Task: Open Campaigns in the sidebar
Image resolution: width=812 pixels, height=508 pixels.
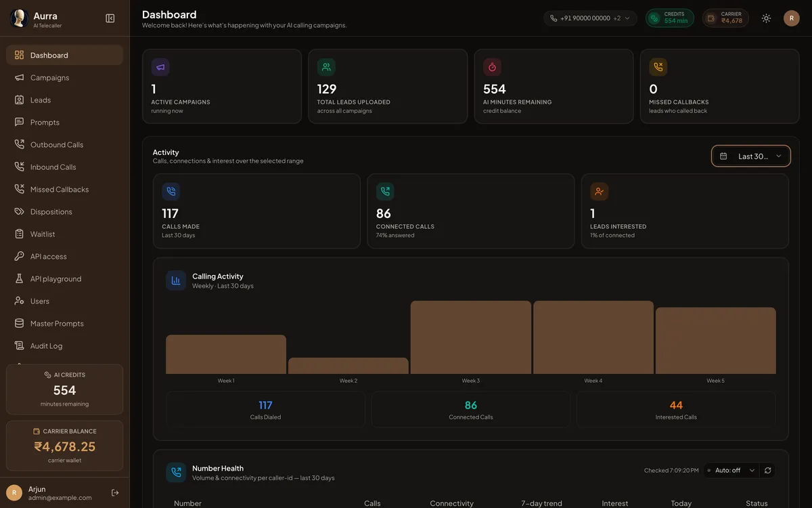Action: click(64, 77)
